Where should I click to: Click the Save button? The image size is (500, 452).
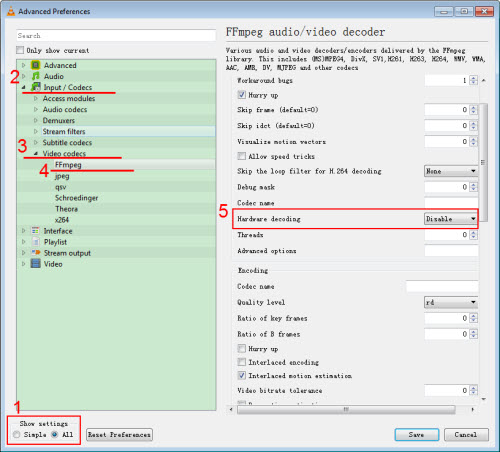[417, 435]
